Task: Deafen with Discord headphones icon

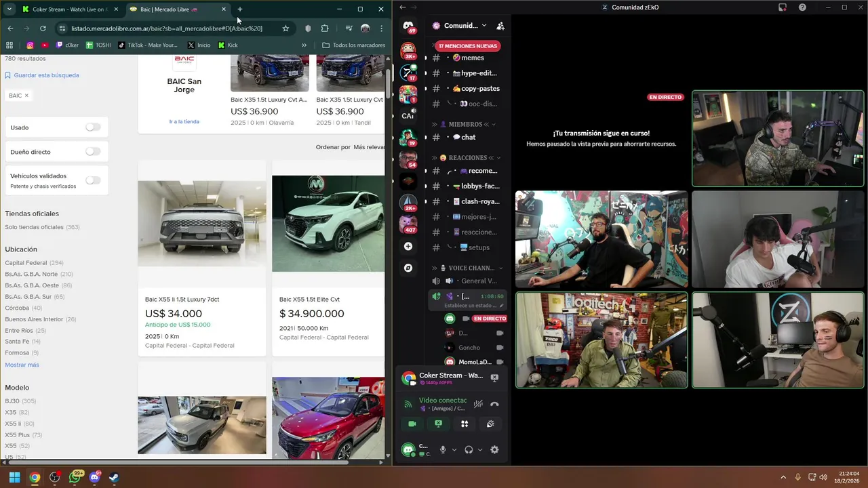Action: [469, 449]
